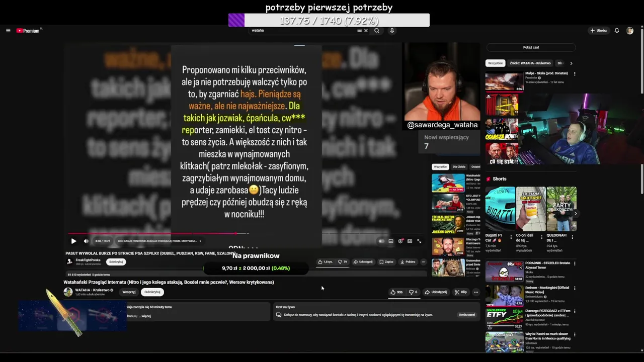This screenshot has width=644, height=362.
Task: Download inner video with Pobierz
Action: (x=408, y=261)
